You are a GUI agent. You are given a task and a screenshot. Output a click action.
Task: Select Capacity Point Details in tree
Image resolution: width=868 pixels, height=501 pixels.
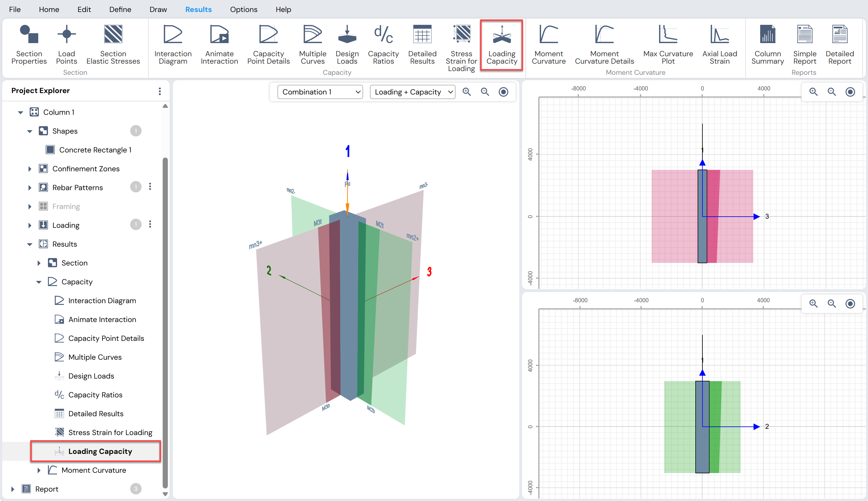(106, 338)
